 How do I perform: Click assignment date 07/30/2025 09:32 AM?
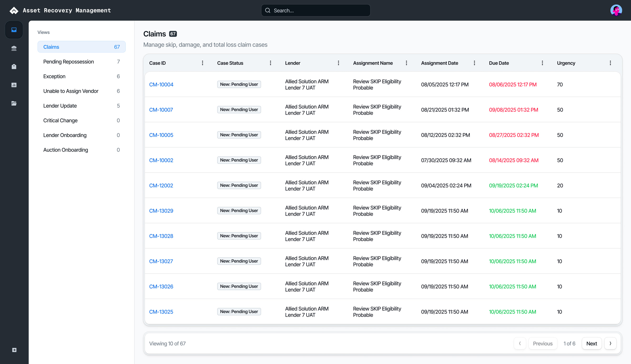pyautogui.click(x=446, y=160)
